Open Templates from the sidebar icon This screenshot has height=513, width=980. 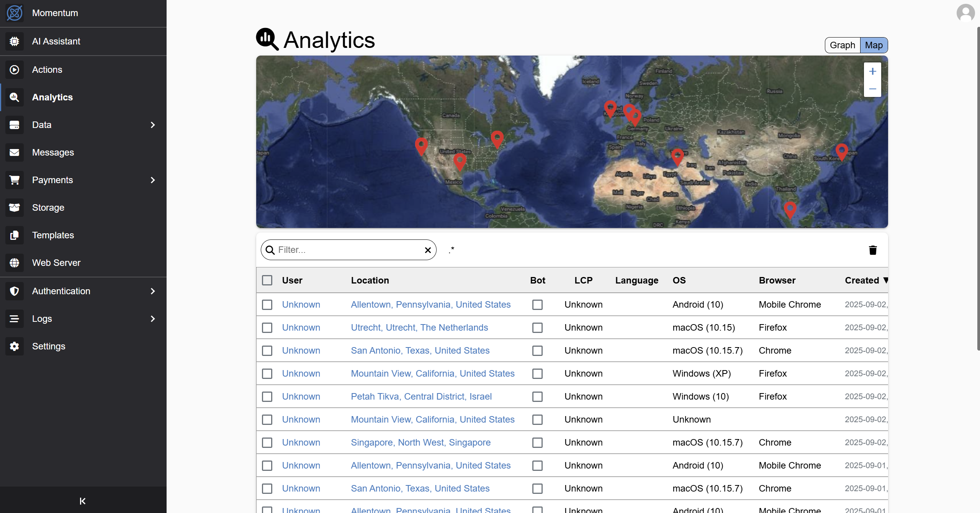pyautogui.click(x=14, y=235)
